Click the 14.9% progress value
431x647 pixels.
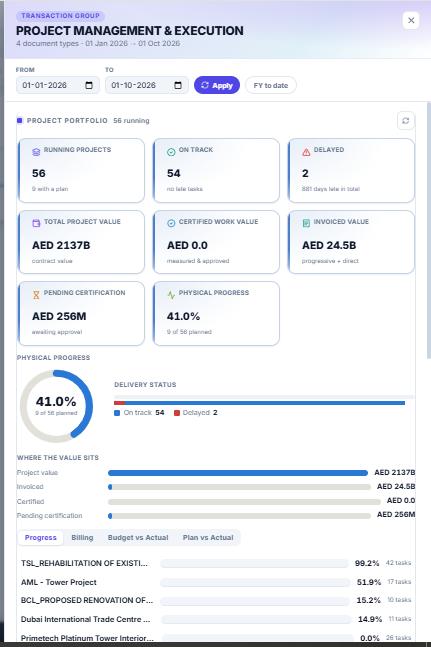(370, 619)
